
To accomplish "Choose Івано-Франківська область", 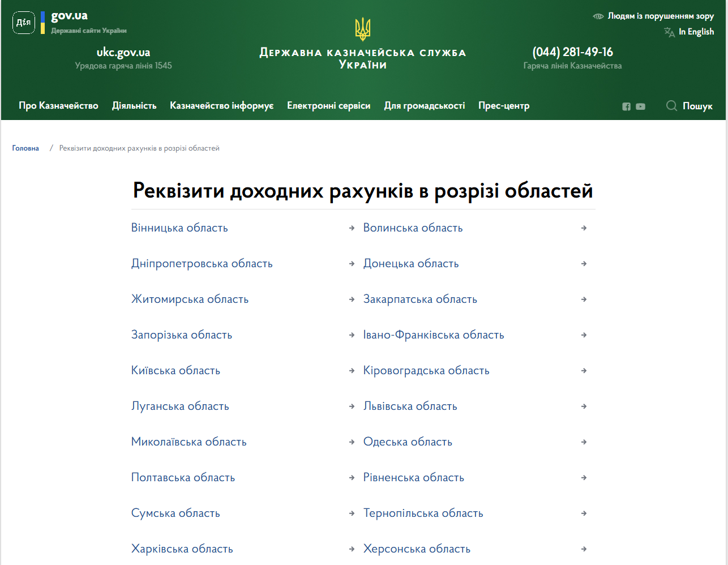I will (434, 335).
